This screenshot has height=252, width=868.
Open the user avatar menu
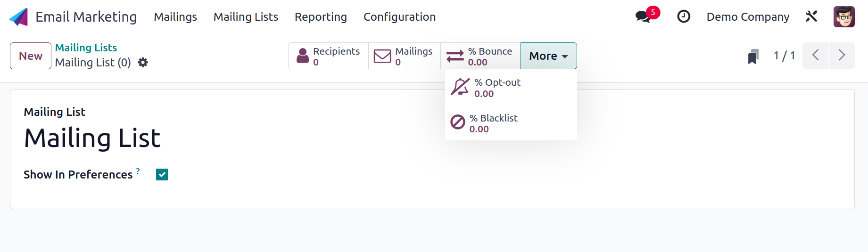point(844,17)
